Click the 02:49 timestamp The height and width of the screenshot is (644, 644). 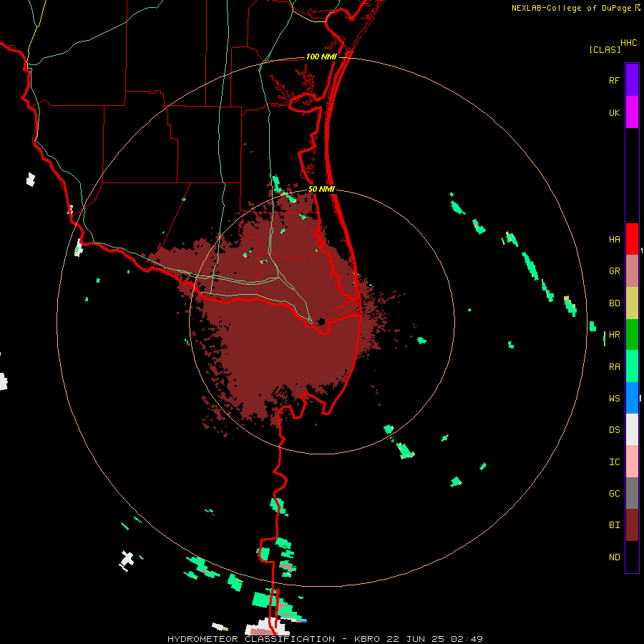click(x=467, y=639)
